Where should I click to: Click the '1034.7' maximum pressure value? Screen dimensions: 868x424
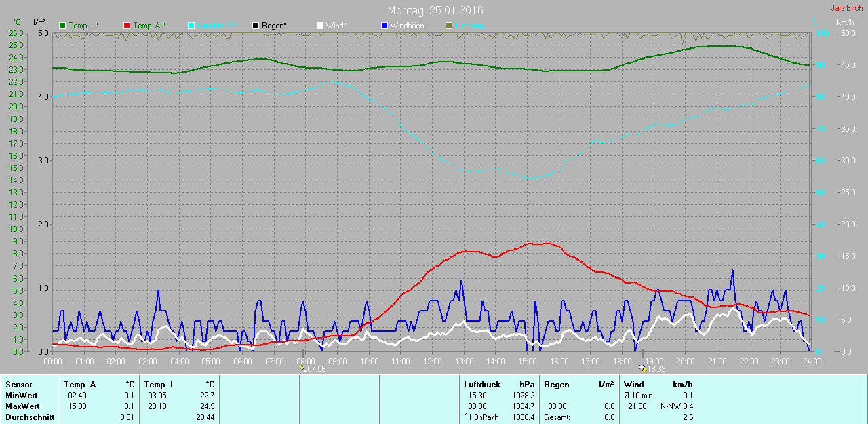click(x=522, y=406)
